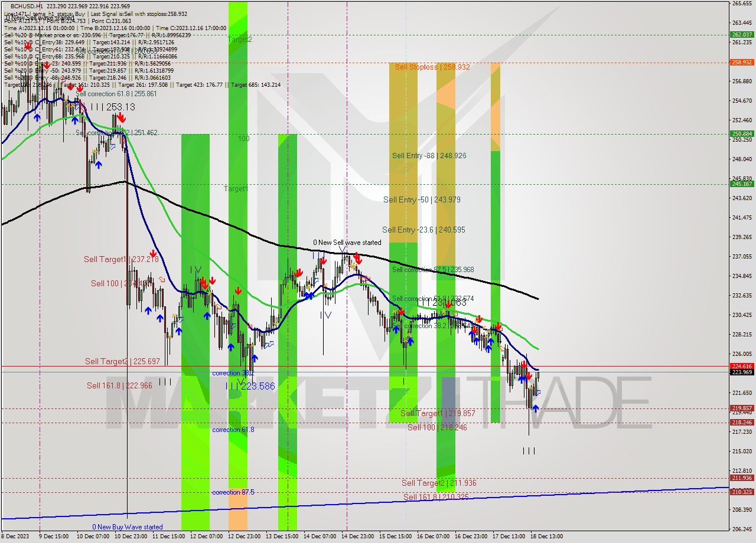
Task: Click the green 262.037 price tag
Action: tap(742, 34)
